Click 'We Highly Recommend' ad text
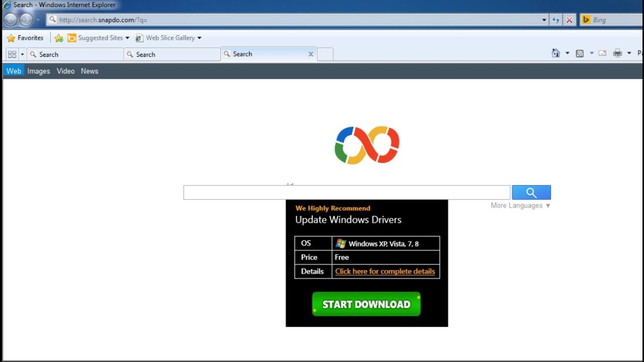 333,208
